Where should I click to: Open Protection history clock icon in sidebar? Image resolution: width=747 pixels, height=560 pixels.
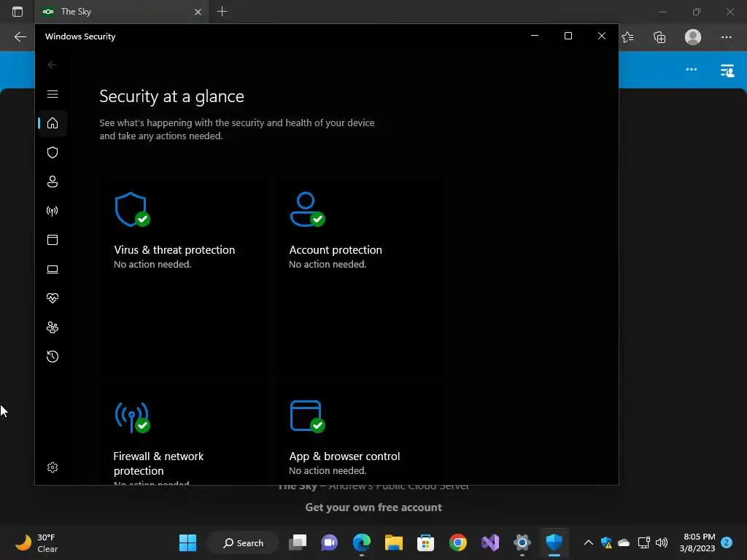(53, 357)
